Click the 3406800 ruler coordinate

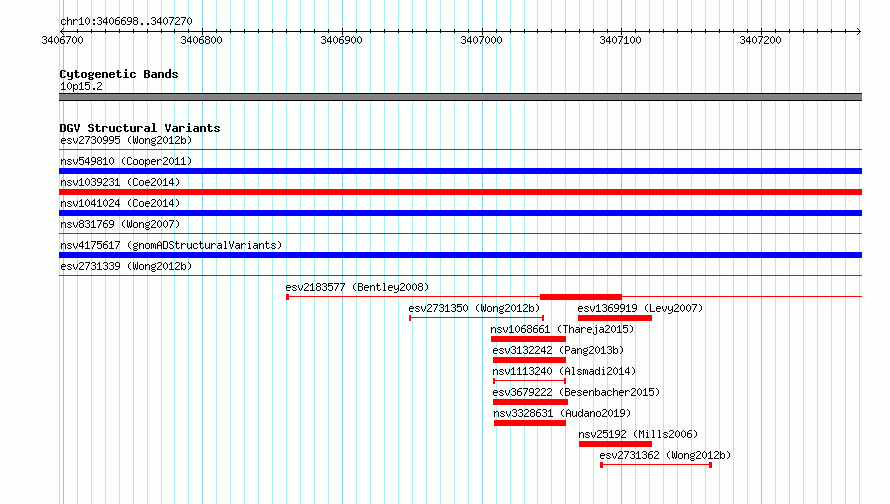click(x=201, y=40)
